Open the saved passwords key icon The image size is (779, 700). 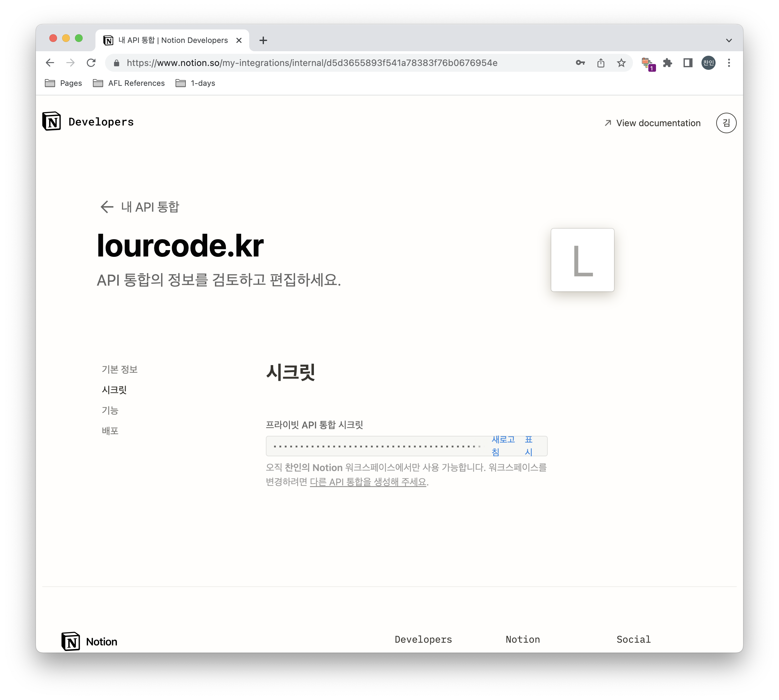580,63
